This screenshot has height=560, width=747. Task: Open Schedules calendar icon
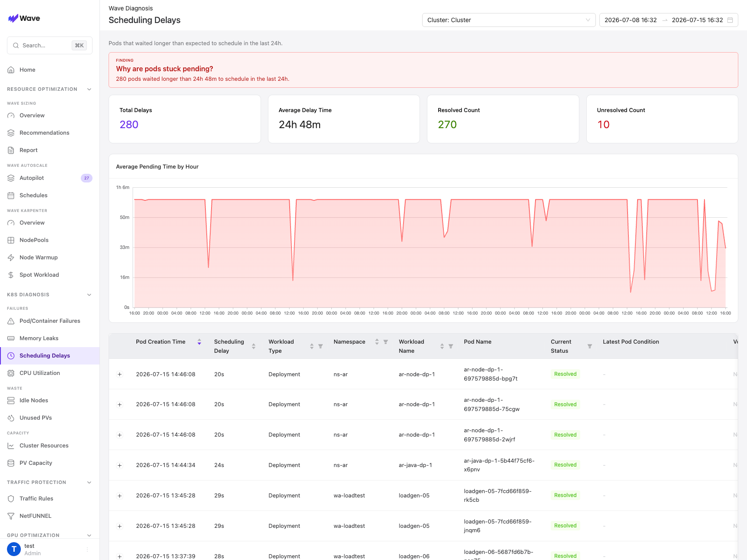(x=11, y=196)
